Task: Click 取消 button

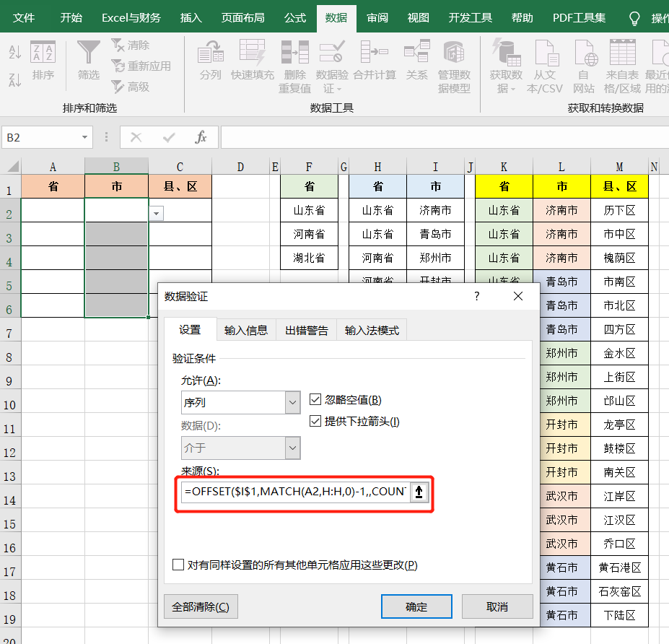Action: [x=497, y=606]
